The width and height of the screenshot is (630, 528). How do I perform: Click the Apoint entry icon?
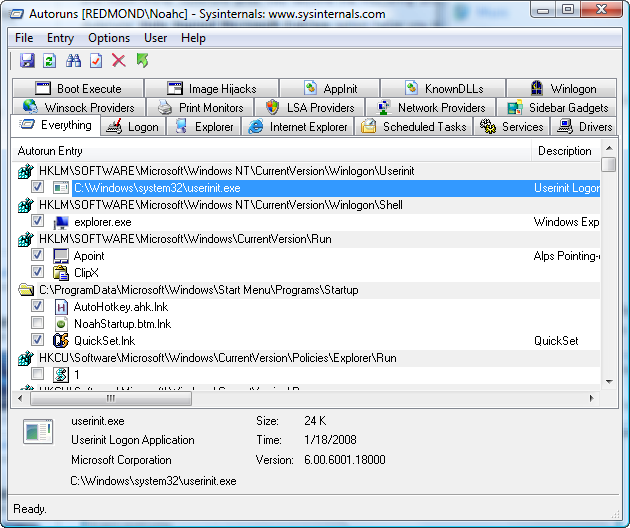(61, 256)
